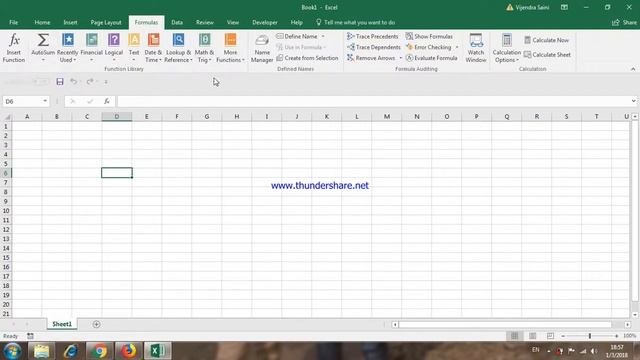Expand Remove Arrows dropdown arrow
The width and height of the screenshot is (640, 360).
pyautogui.click(x=400, y=58)
